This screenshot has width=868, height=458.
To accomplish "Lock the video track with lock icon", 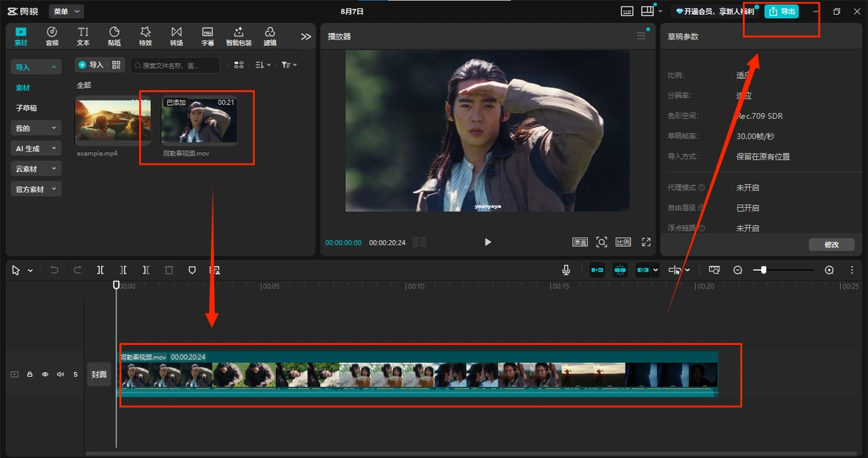I will coord(29,374).
